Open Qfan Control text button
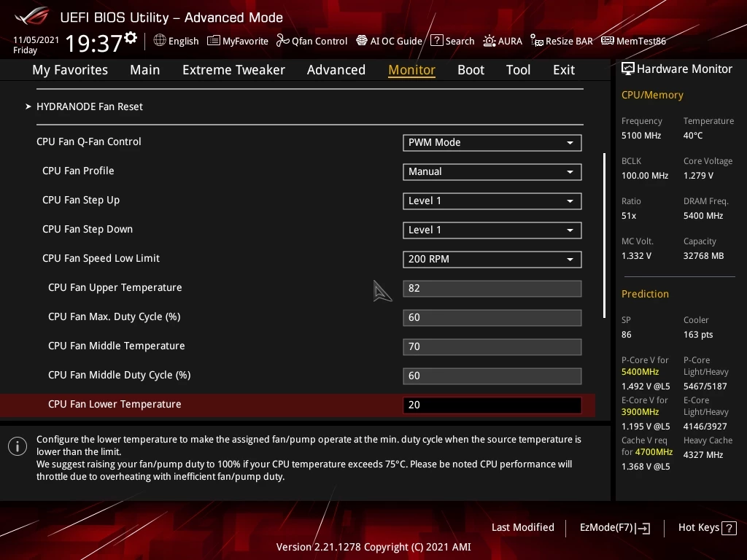Viewport: 747px width, 560px height. tap(320, 41)
